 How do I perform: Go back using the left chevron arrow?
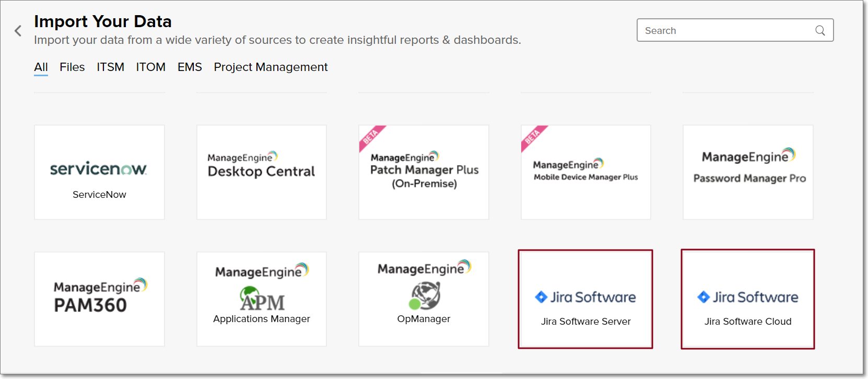[18, 31]
